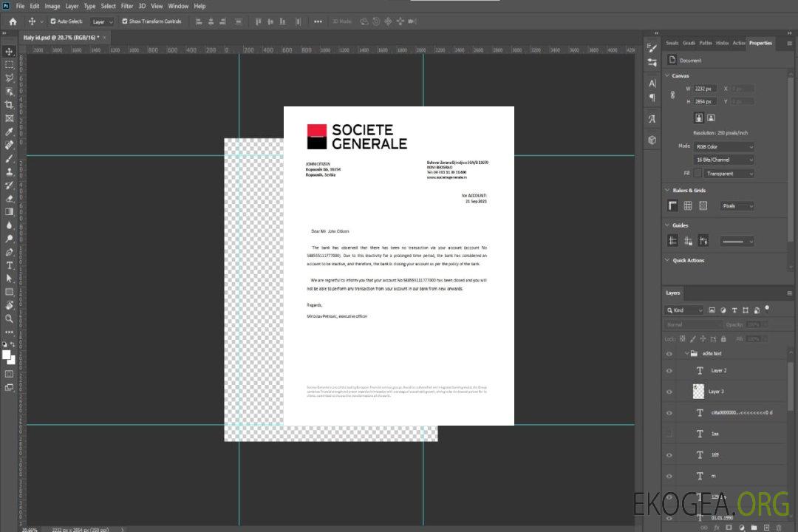Open the 16 Bits/Channel dropdown

(723, 160)
